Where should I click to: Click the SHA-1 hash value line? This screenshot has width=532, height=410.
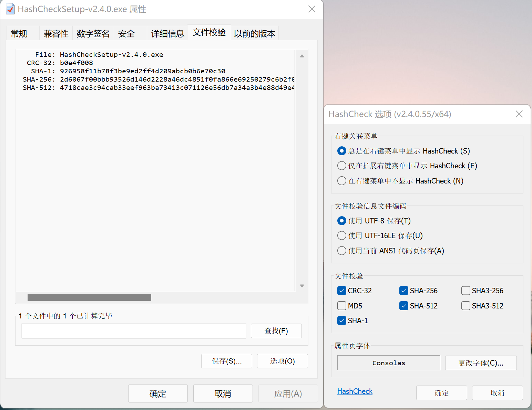point(143,71)
